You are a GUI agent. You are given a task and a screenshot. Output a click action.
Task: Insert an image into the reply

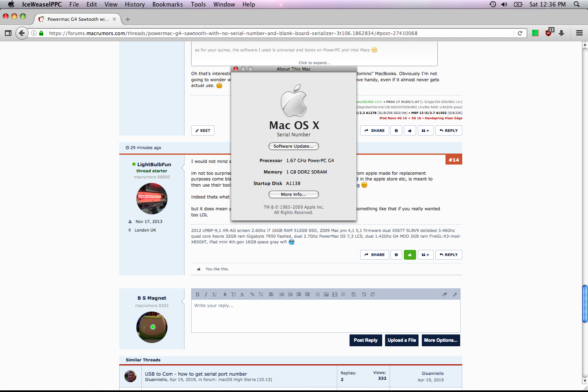coord(326,294)
